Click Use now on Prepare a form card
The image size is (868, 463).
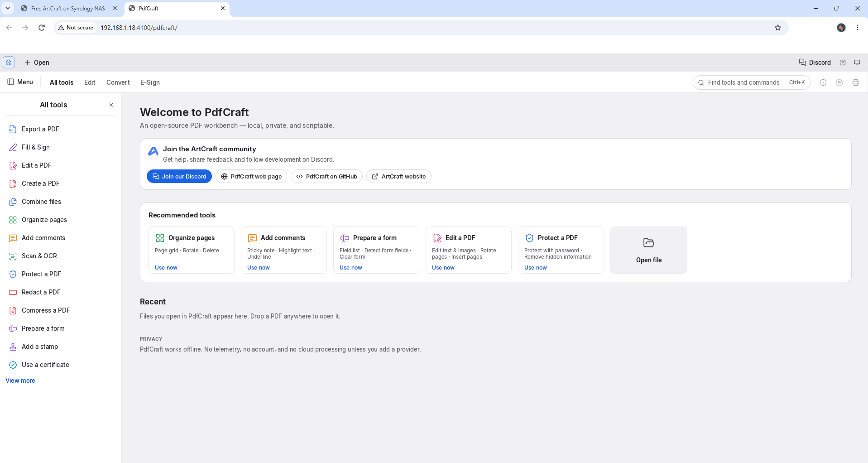click(x=351, y=268)
